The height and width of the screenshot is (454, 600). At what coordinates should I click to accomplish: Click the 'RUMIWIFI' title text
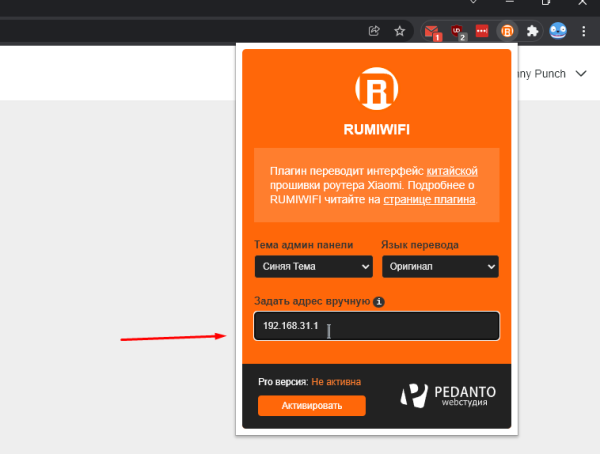point(377,129)
